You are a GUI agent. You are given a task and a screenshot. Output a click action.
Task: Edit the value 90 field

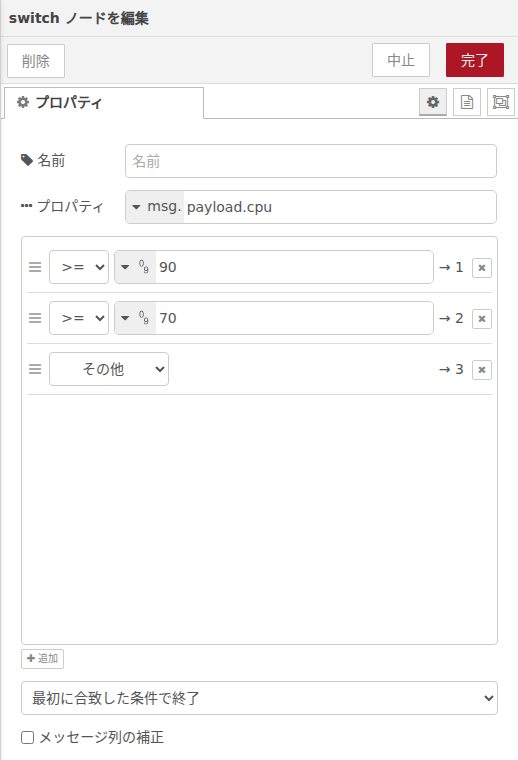click(294, 267)
